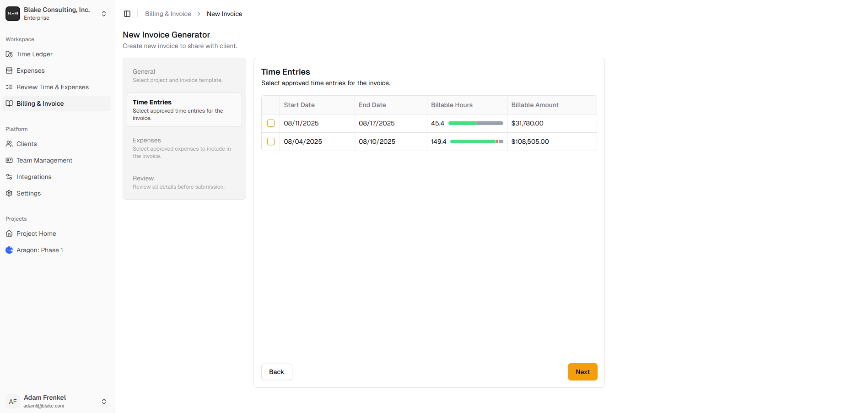Go to the General step

click(x=184, y=76)
